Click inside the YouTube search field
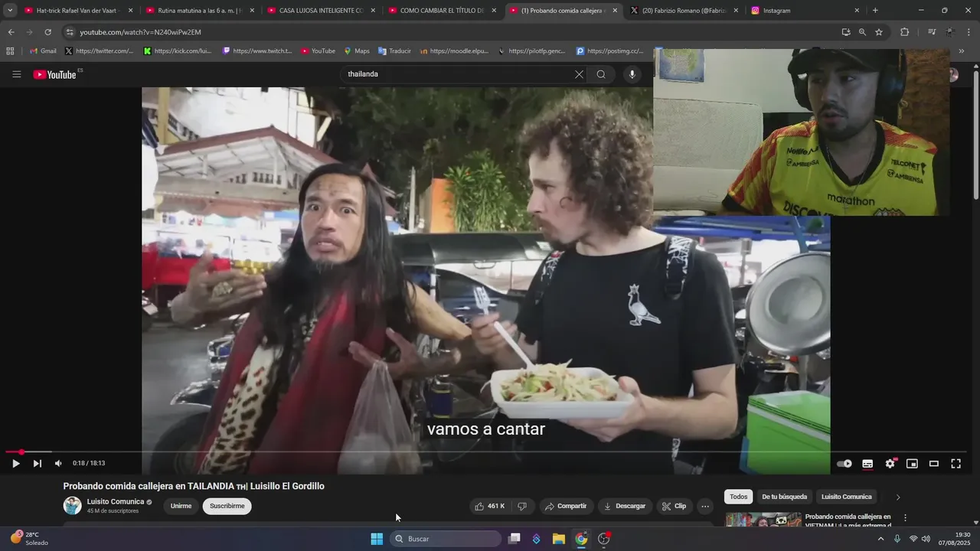Viewport: 980px width, 551px height. [x=458, y=74]
